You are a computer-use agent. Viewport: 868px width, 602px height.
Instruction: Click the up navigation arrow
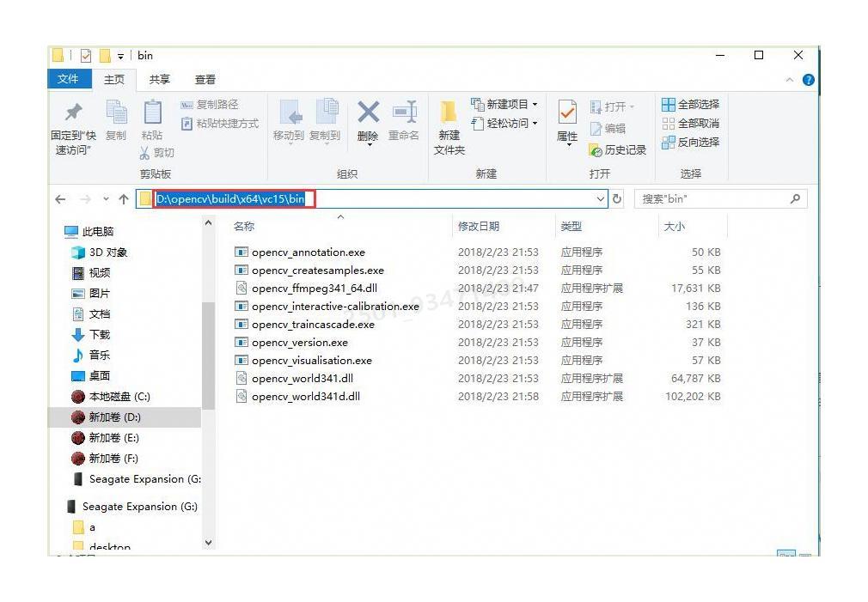(x=123, y=198)
